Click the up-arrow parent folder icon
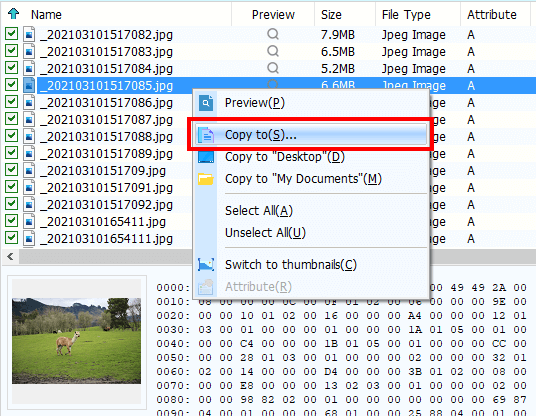The height and width of the screenshot is (416, 536). 14,14
